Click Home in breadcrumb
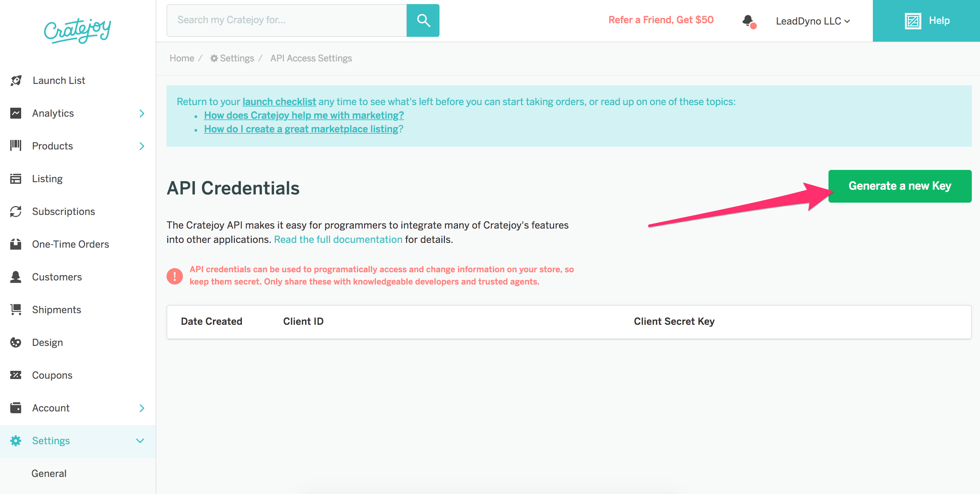 182,58
